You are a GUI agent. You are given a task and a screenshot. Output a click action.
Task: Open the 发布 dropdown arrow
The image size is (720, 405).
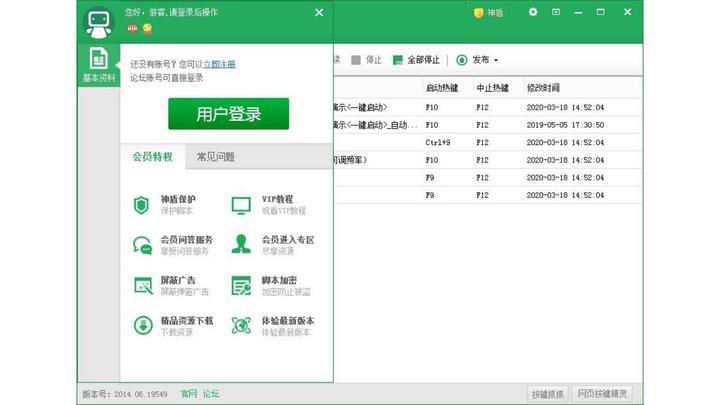(496, 61)
